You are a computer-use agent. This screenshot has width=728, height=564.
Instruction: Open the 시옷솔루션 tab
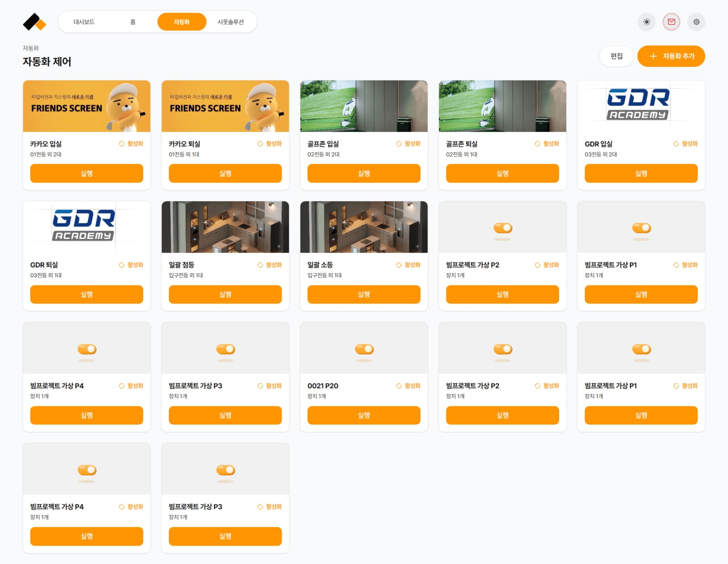pyautogui.click(x=231, y=22)
